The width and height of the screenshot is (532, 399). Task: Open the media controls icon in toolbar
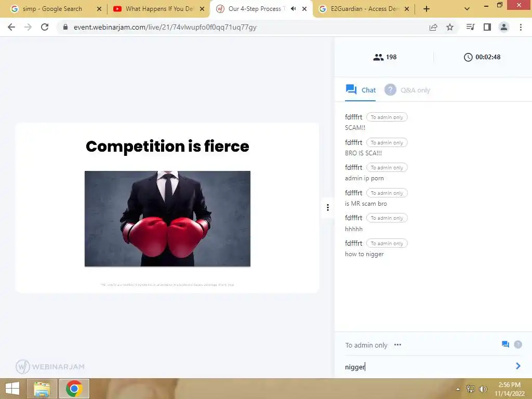(x=470, y=27)
